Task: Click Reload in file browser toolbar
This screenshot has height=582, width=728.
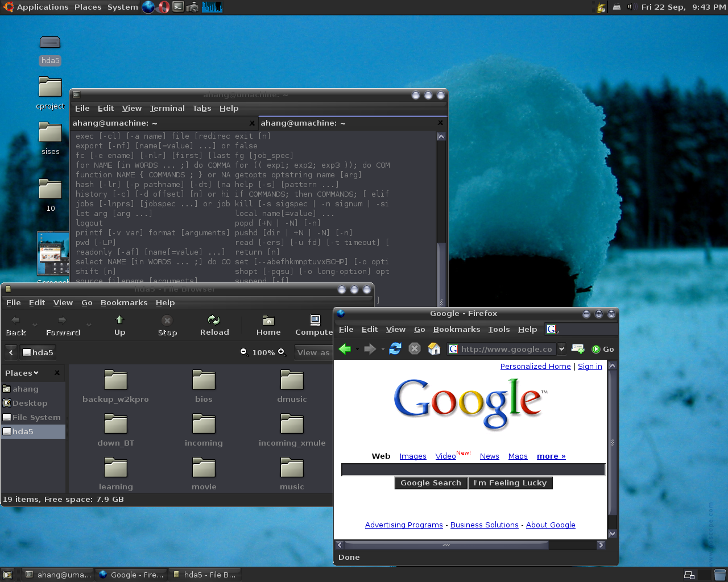Action: (x=214, y=326)
